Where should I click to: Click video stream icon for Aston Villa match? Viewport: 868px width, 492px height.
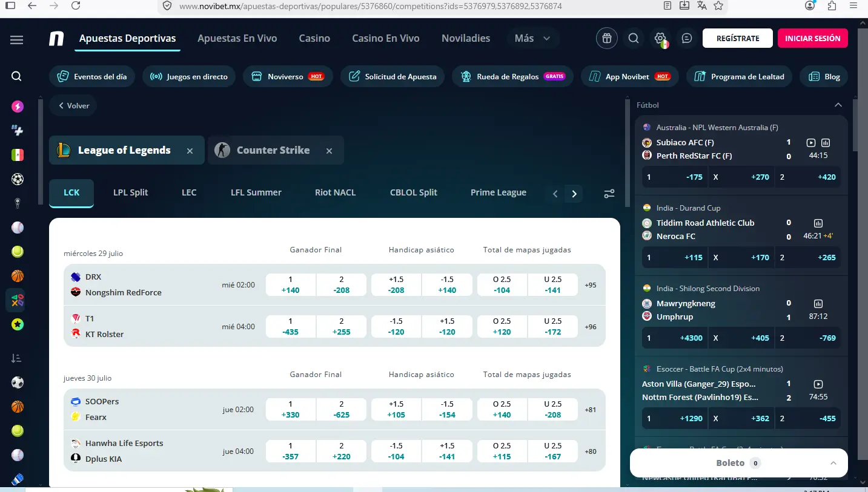tap(818, 384)
